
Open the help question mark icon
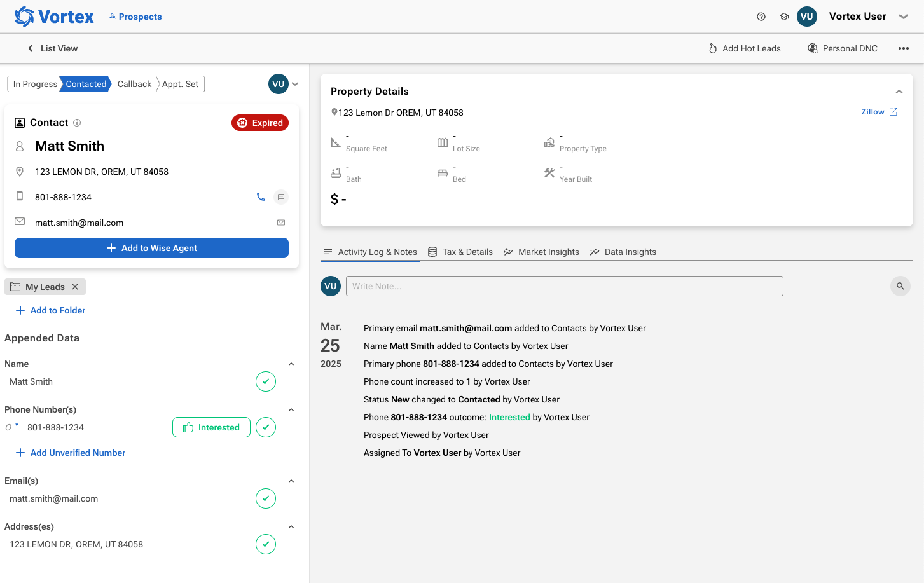(x=761, y=17)
